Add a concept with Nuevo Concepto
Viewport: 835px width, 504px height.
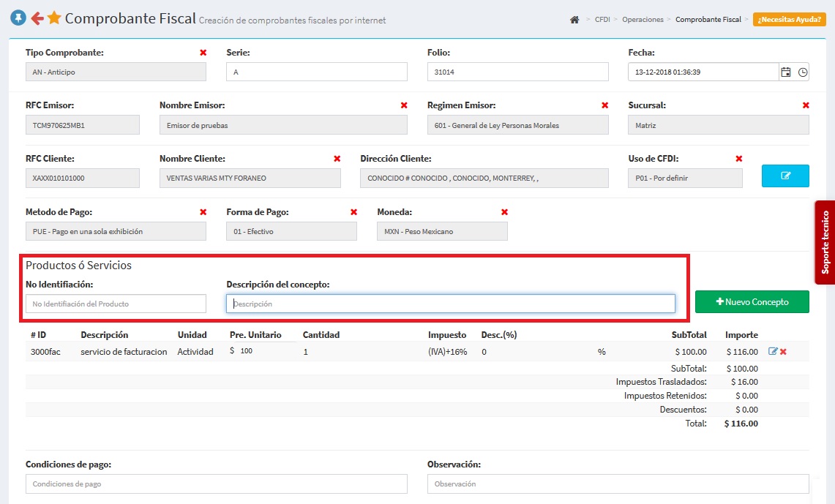coord(752,301)
